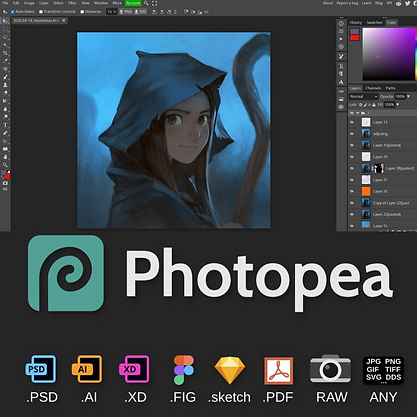This screenshot has height=417, width=417.
Task: Hide Layer 27 using its eye icon
Action: (x=352, y=180)
